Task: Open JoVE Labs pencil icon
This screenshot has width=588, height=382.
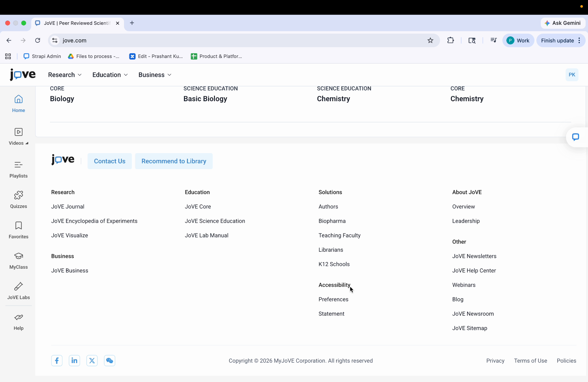Action: coord(19,286)
